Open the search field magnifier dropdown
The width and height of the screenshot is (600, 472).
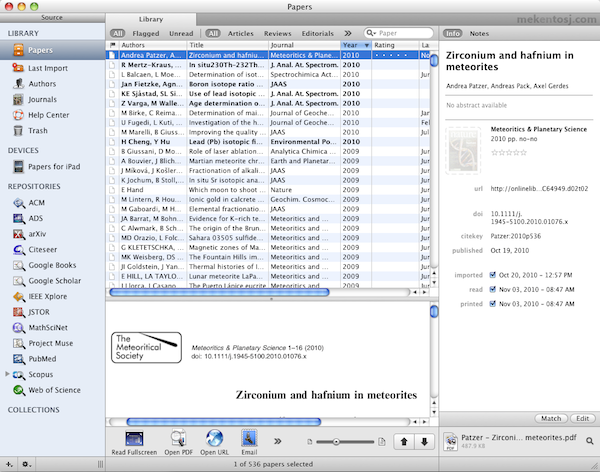point(371,33)
